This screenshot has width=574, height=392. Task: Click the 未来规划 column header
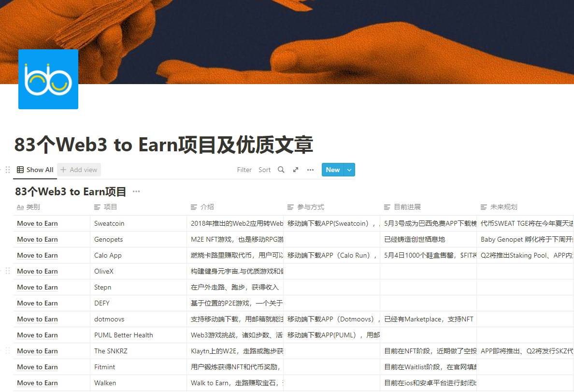point(525,207)
